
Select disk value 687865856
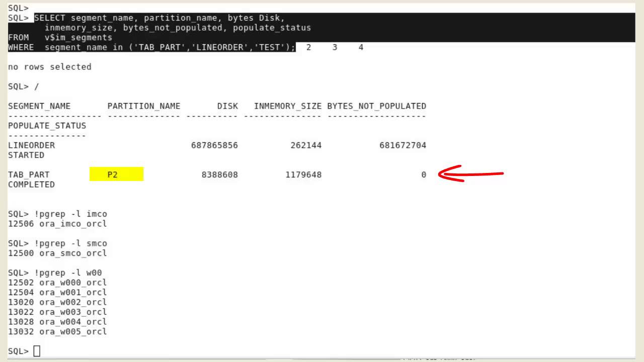point(214,145)
